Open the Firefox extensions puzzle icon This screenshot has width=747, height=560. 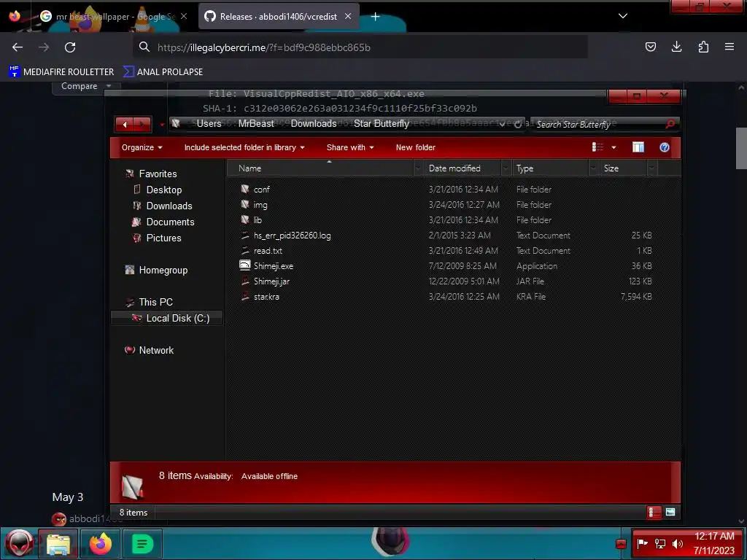pyautogui.click(x=703, y=47)
